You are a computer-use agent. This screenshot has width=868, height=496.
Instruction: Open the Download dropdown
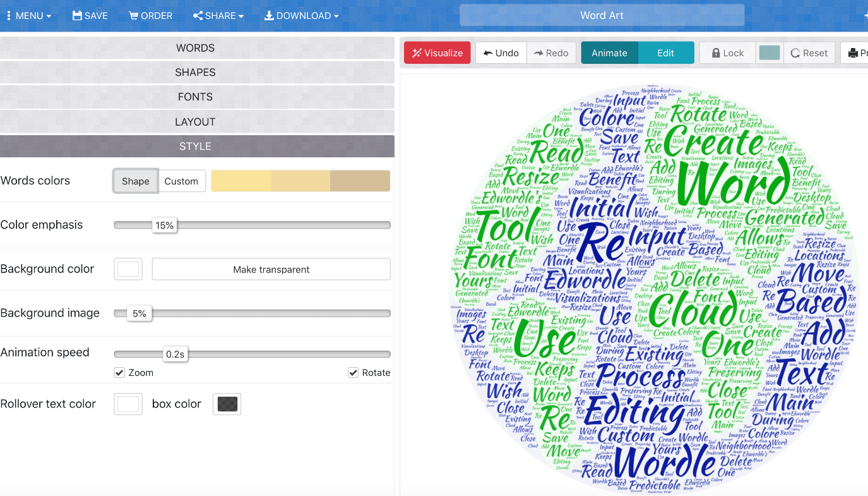(301, 16)
